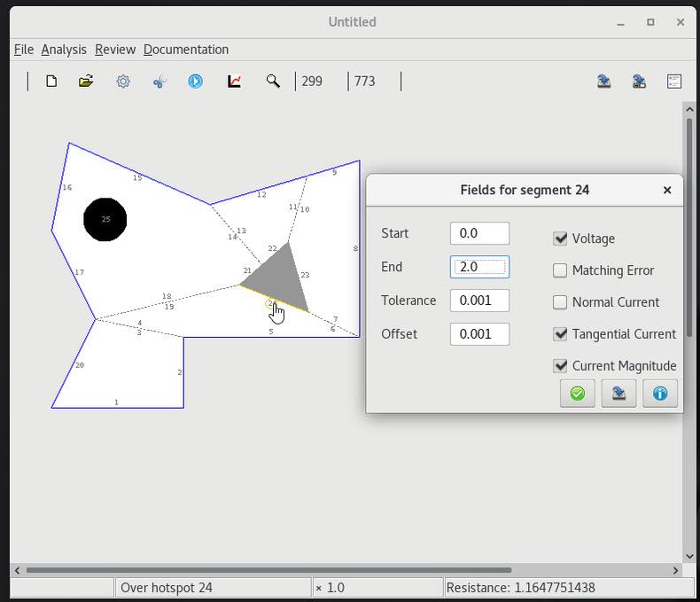
Task: Click the Open folder toolbar icon
Action: click(86, 82)
